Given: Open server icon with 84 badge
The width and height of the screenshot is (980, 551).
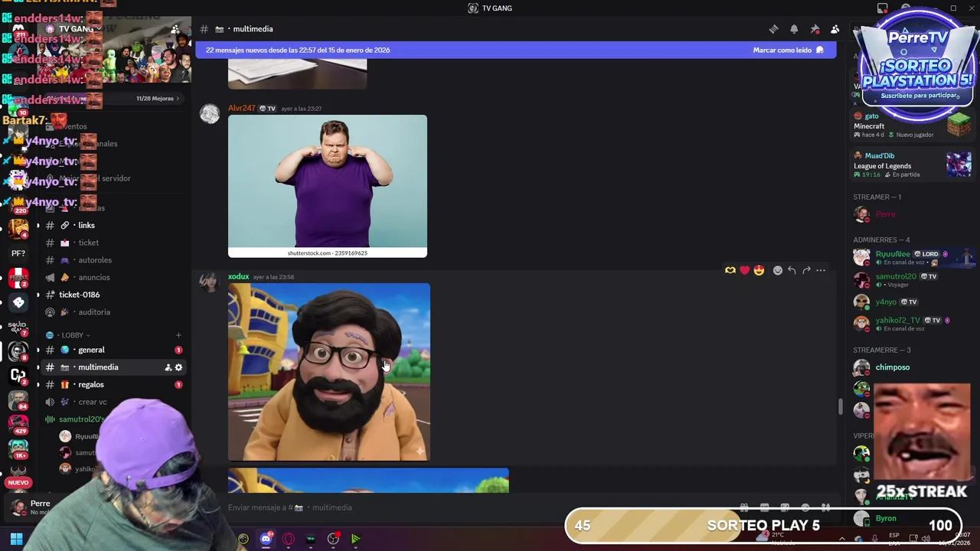Looking at the screenshot, I should (18, 399).
